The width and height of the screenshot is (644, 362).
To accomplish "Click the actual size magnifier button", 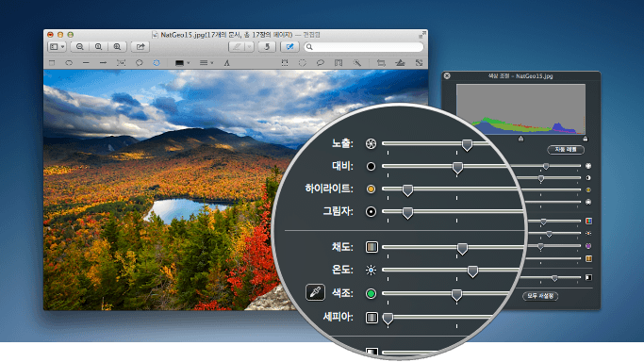I will click(99, 47).
